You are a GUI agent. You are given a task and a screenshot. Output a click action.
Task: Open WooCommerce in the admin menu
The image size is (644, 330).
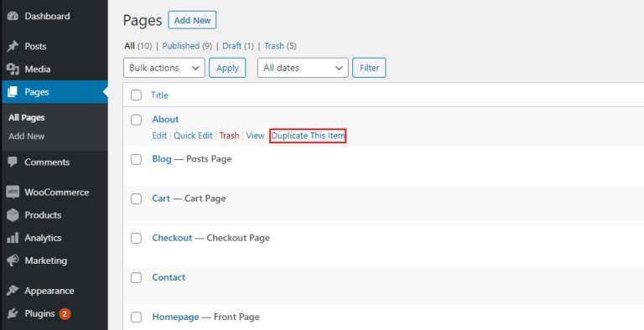tap(57, 192)
